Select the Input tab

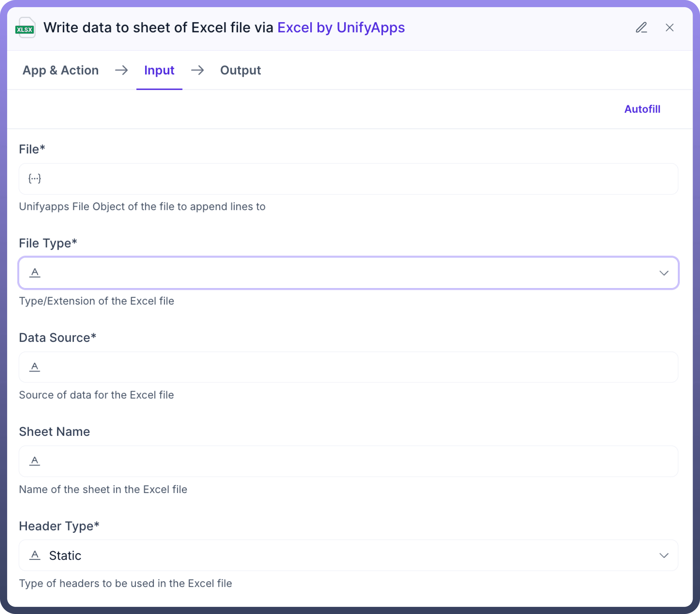coord(159,70)
